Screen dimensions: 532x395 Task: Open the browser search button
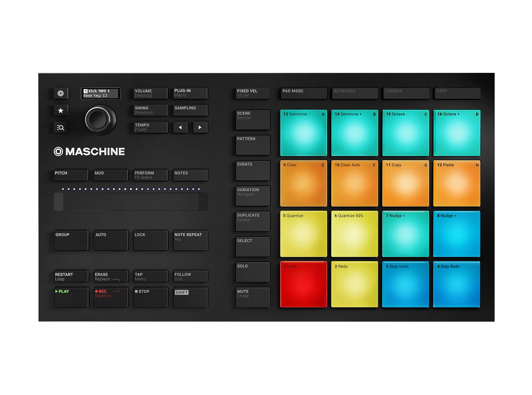click(61, 128)
